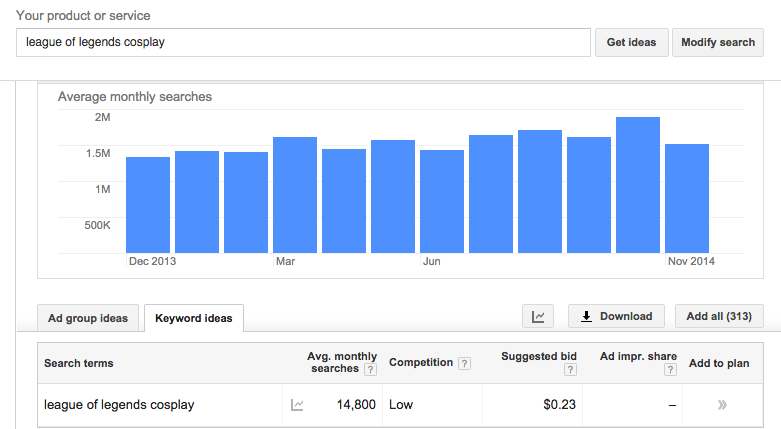Image resolution: width=781 pixels, height=429 pixels.
Task: Click the Competition column header
Action: tap(421, 363)
